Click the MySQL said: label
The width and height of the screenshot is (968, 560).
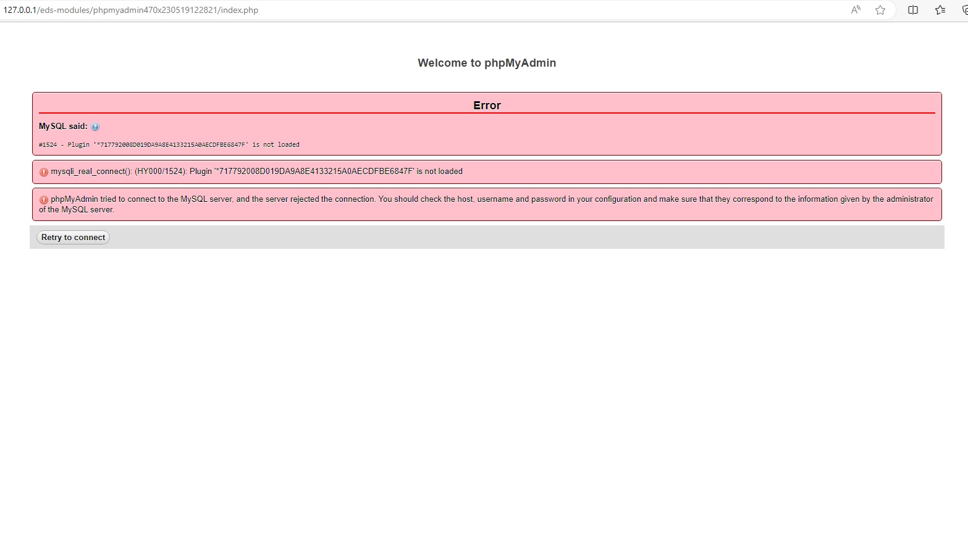(63, 126)
